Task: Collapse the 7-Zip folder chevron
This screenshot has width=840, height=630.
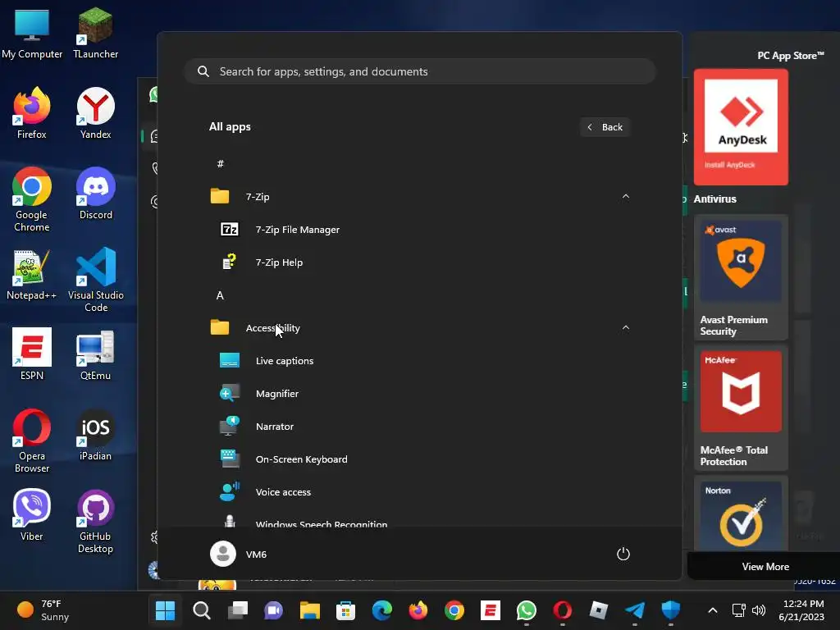Action: coord(625,197)
